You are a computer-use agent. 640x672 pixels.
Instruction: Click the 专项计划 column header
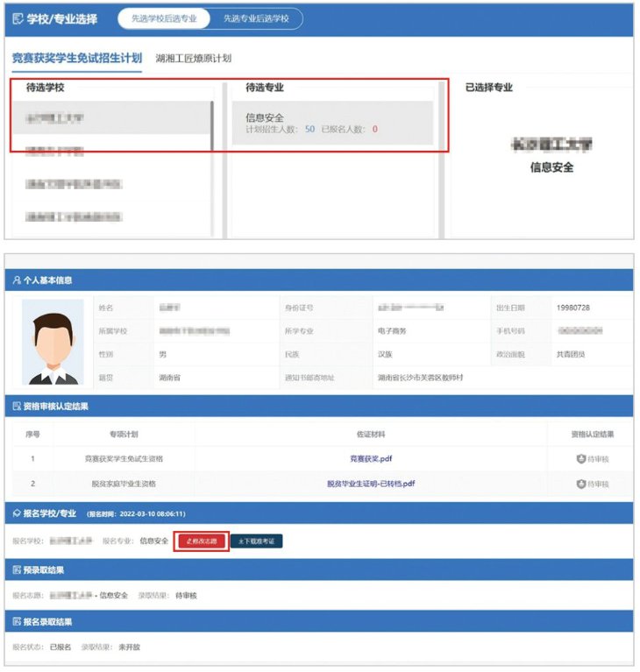(x=124, y=435)
